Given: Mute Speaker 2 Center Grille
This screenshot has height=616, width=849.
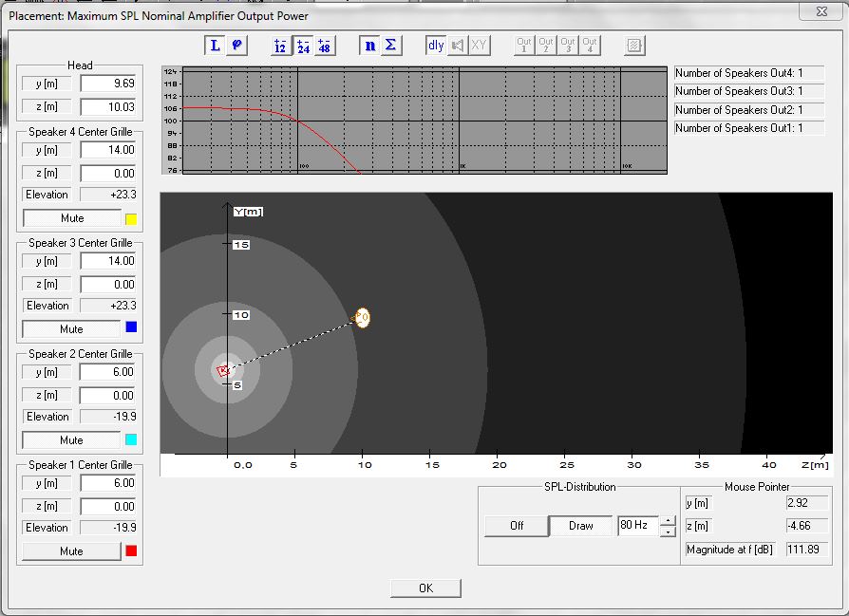Looking at the screenshot, I should pyautogui.click(x=71, y=440).
